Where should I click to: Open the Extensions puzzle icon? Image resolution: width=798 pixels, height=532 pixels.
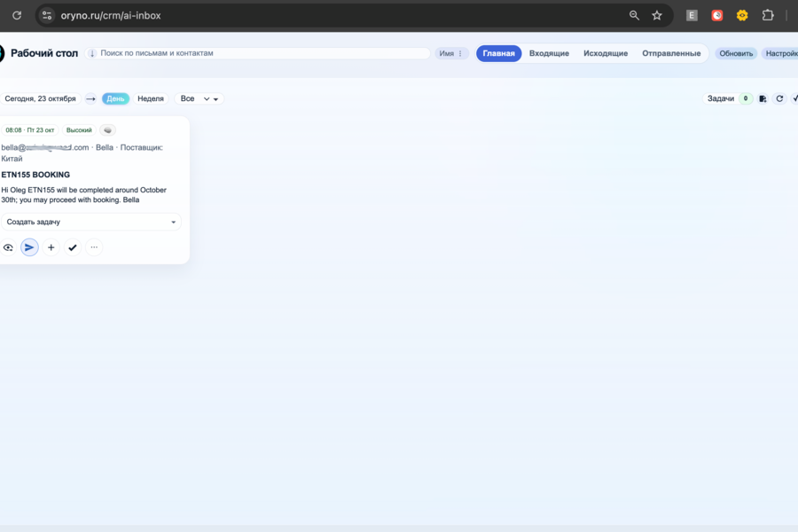tap(768, 15)
